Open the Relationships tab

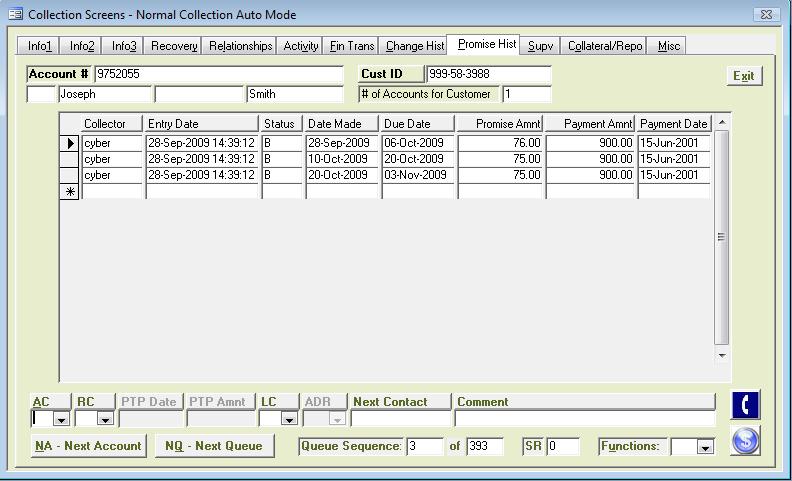click(x=239, y=45)
